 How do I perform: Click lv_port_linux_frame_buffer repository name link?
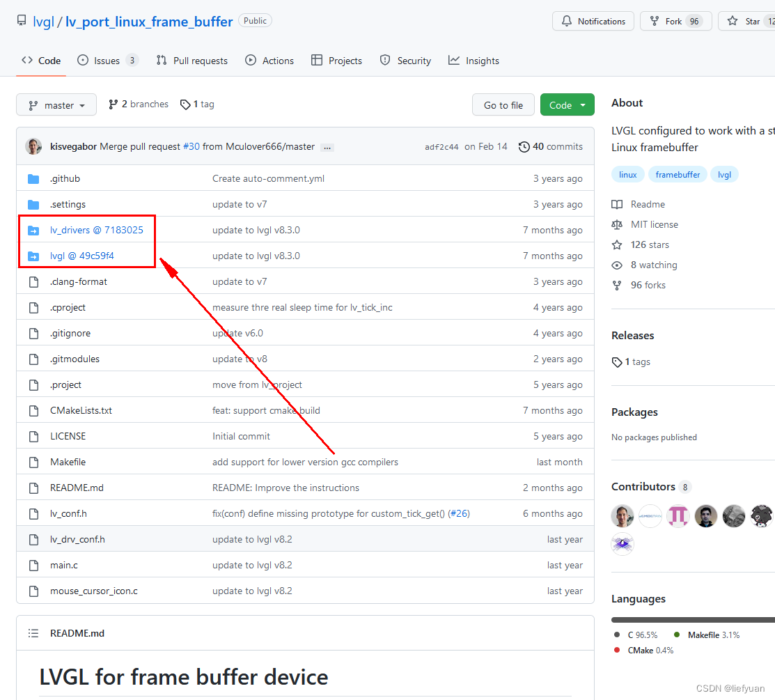click(149, 22)
